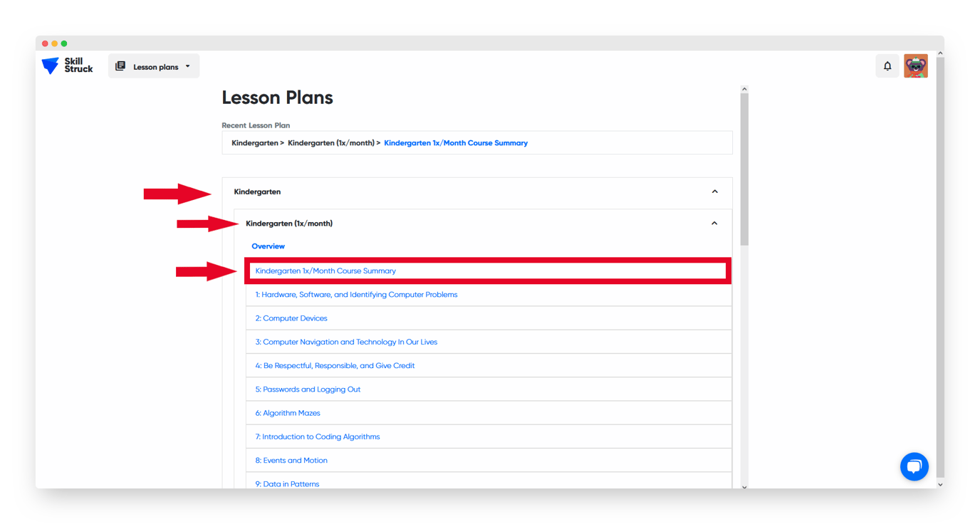Open the notification bell

[x=887, y=65]
